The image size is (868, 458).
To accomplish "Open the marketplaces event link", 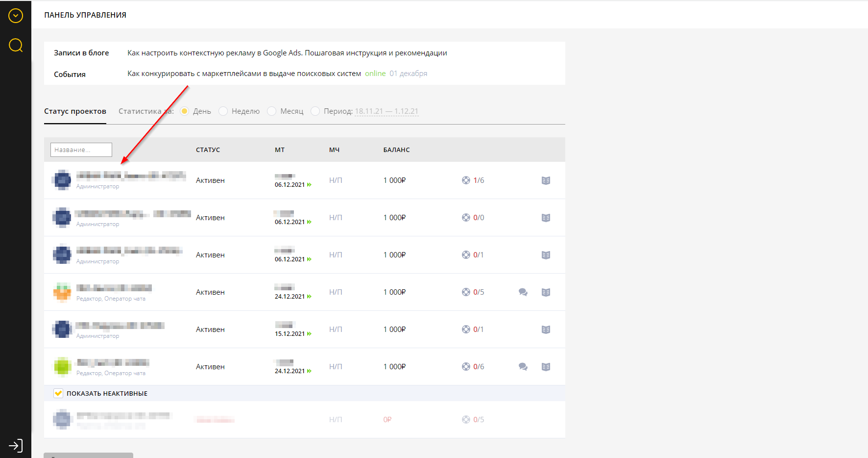I will [244, 74].
